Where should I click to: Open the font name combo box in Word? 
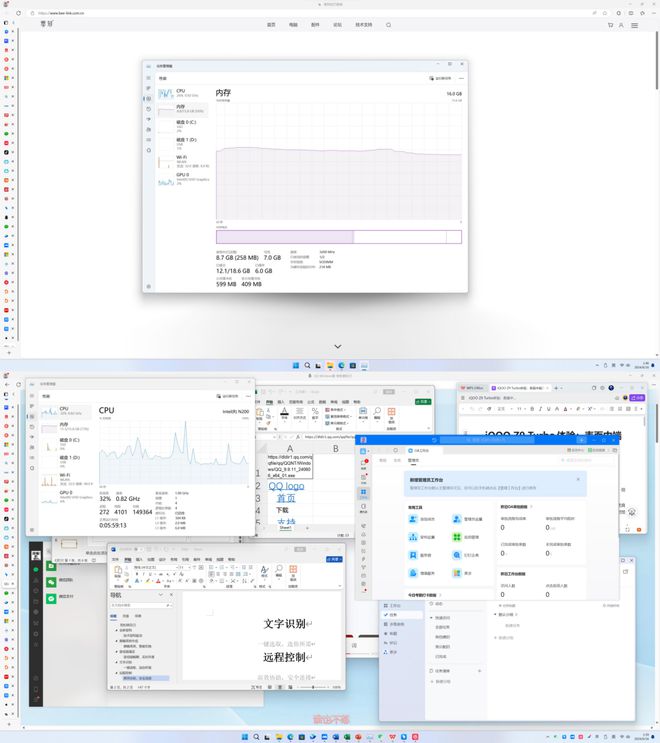click(155, 567)
